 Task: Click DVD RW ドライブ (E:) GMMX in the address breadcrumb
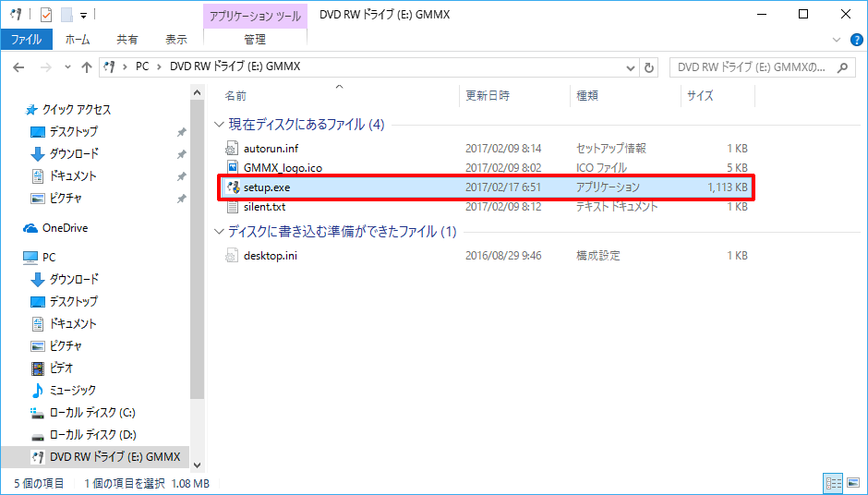tap(235, 66)
